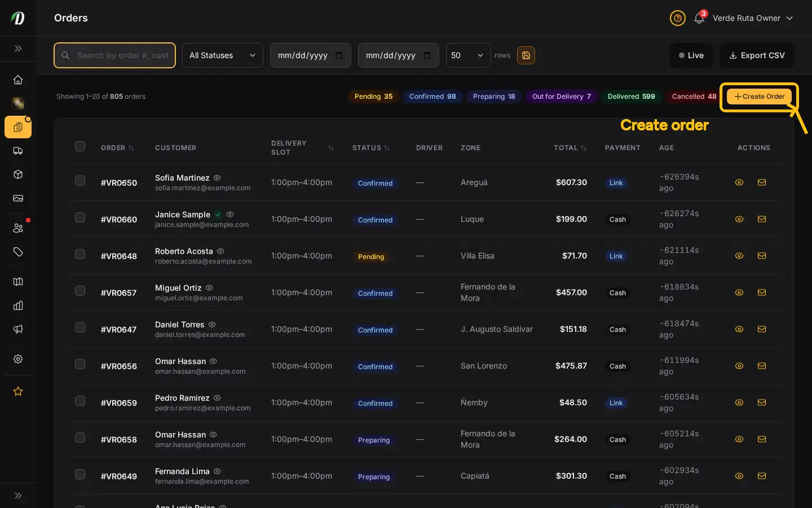
Task: Open the delivery truck sidebar icon
Action: tap(18, 151)
